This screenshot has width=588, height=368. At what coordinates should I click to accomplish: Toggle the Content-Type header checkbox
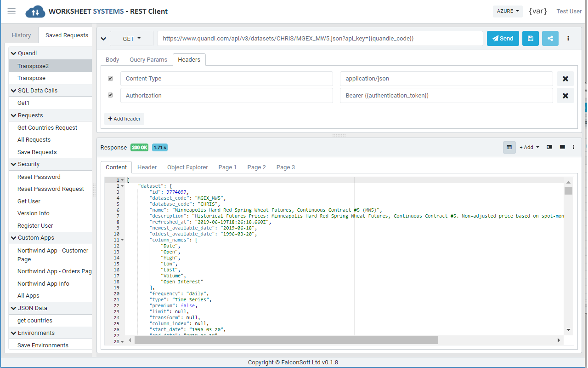tap(110, 79)
